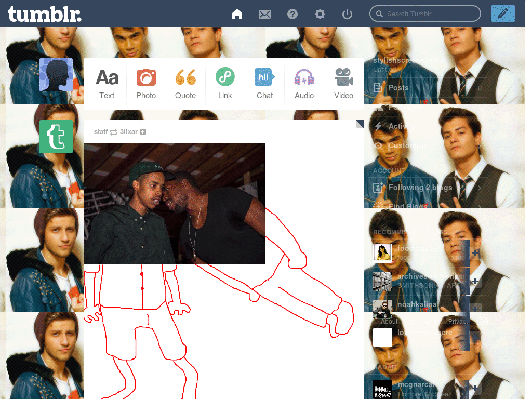Viewport: 532px width, 399px height.
Task: Open the inbox envelope icon
Action: 264,14
